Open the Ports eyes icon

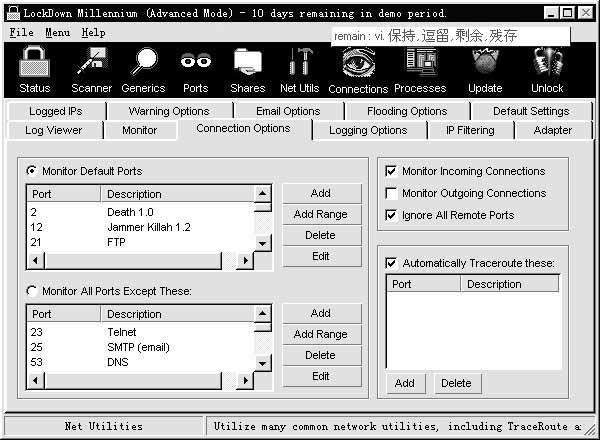[196, 61]
